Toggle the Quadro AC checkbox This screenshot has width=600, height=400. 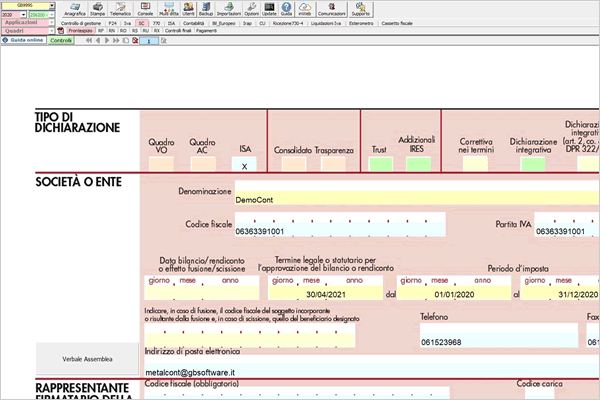(203, 164)
